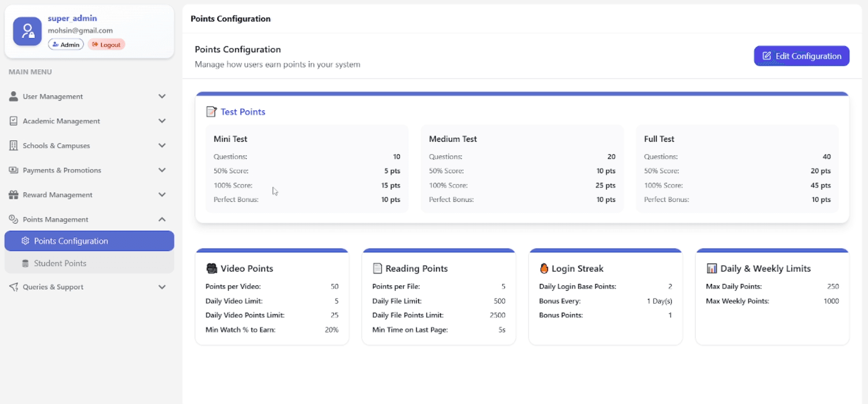Click the Test Points notepad icon

click(x=211, y=112)
